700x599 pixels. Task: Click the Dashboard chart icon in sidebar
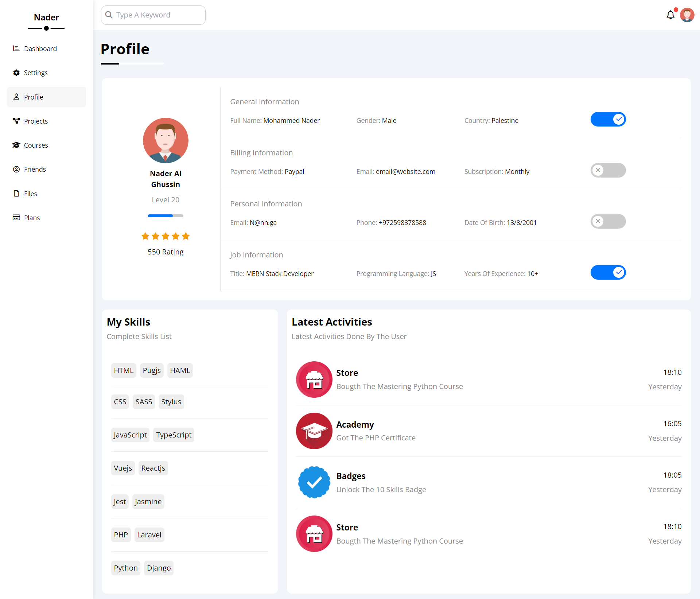(16, 48)
